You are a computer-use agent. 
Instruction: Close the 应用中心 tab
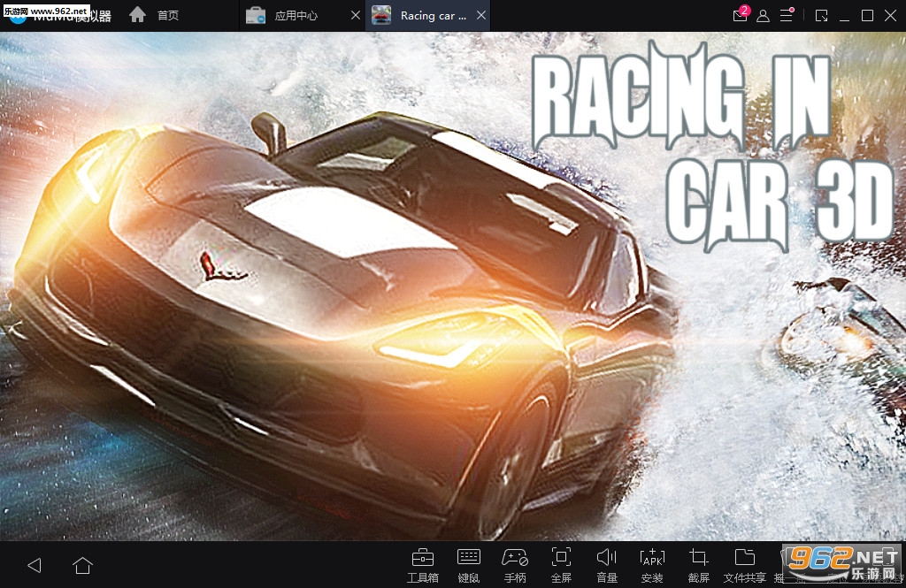(355, 16)
